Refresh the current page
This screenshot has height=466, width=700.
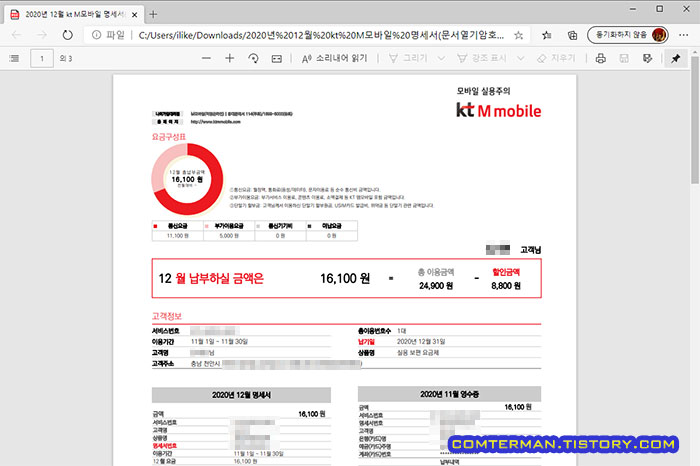[67, 35]
